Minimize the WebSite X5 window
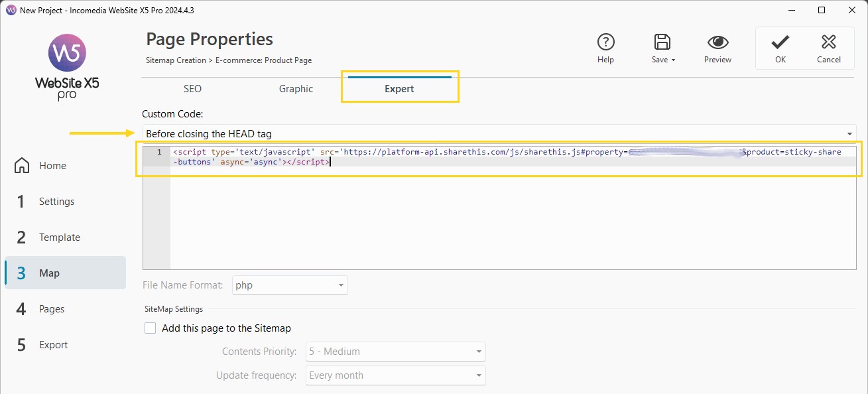This screenshot has width=868, height=394. pyautogui.click(x=791, y=11)
